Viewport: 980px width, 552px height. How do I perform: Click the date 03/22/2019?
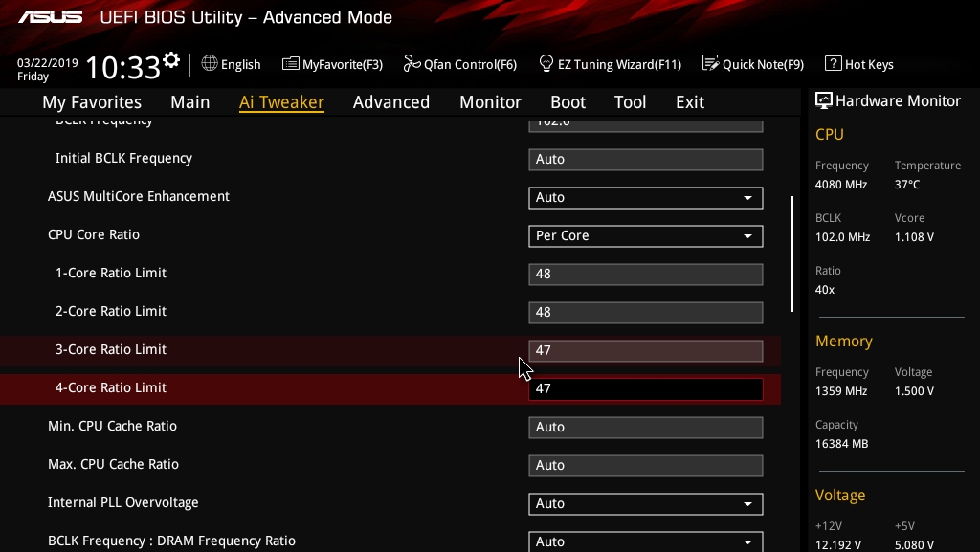click(48, 63)
